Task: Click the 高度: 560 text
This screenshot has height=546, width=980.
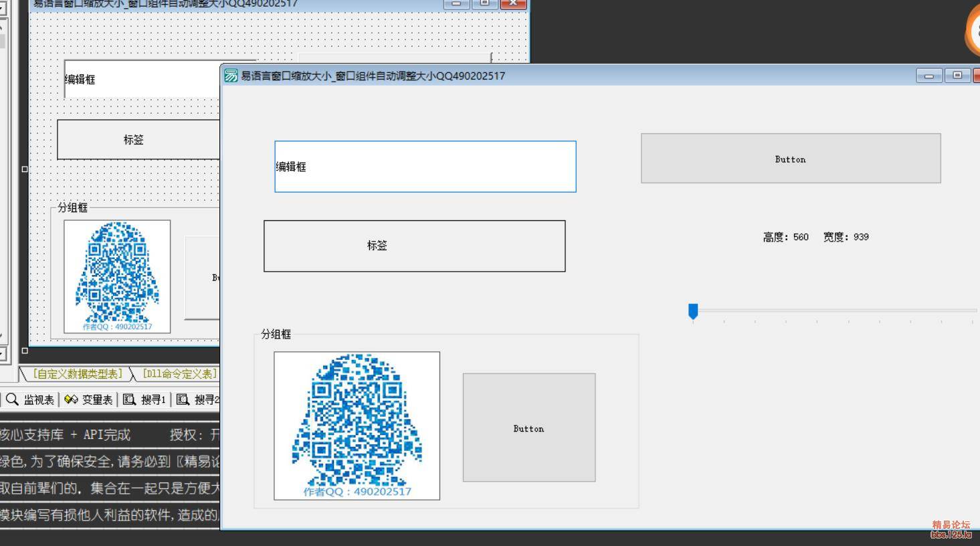Action: [x=786, y=237]
